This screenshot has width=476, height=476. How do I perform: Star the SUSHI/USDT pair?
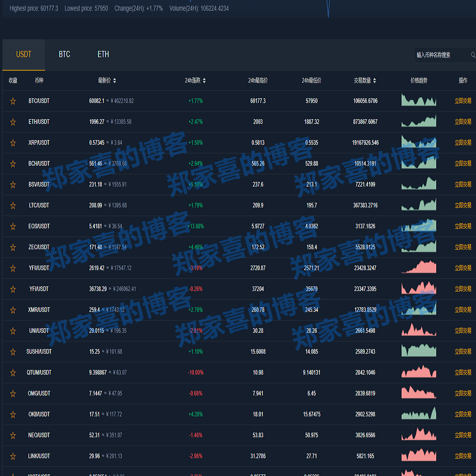pos(13,351)
